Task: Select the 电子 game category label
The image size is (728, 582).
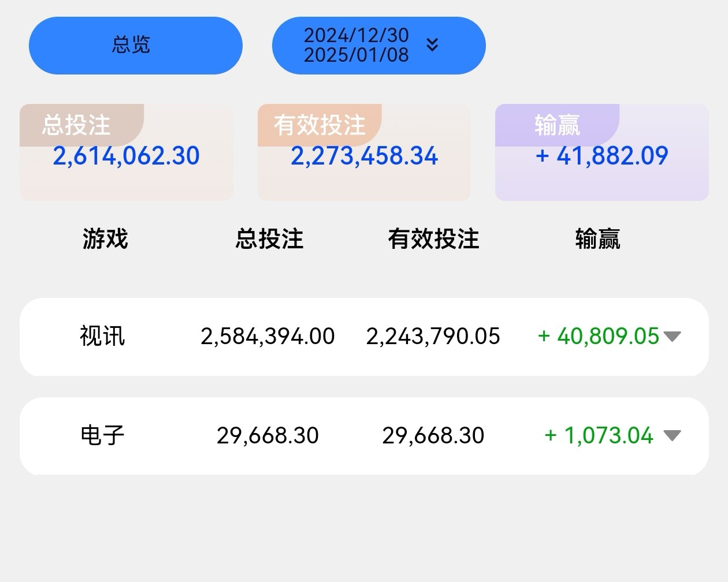Action: tap(102, 435)
